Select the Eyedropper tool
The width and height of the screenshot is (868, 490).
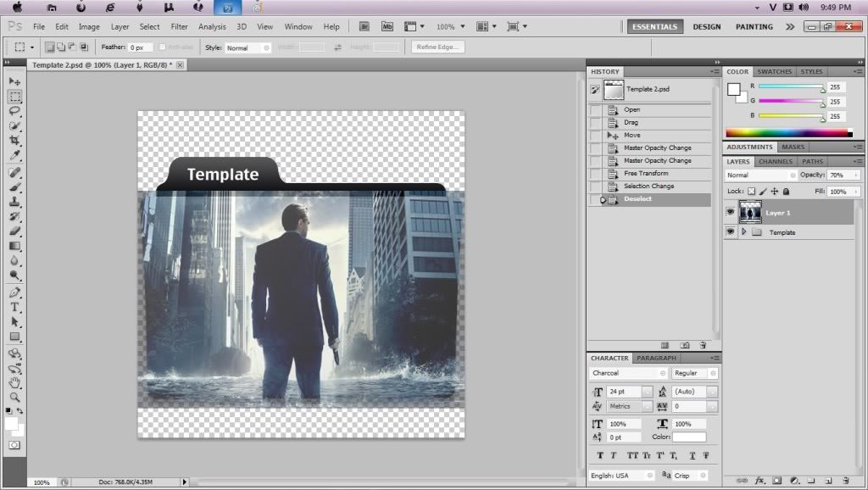coord(14,155)
